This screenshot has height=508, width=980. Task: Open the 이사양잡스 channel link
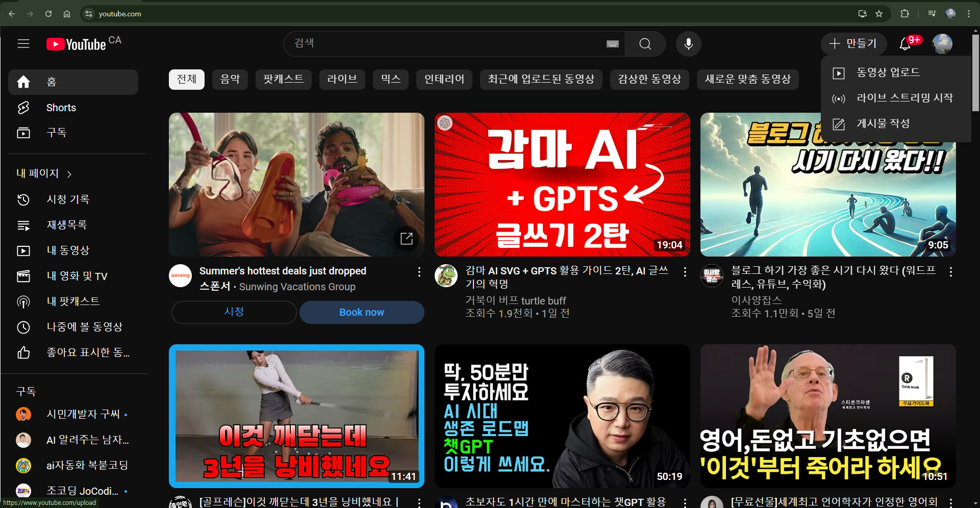tap(756, 300)
